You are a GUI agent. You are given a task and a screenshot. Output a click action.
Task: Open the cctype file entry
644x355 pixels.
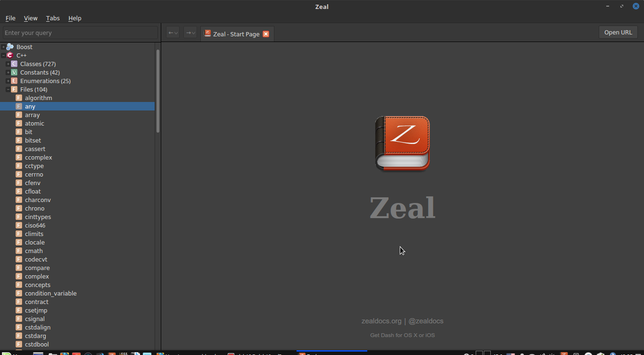(x=34, y=166)
